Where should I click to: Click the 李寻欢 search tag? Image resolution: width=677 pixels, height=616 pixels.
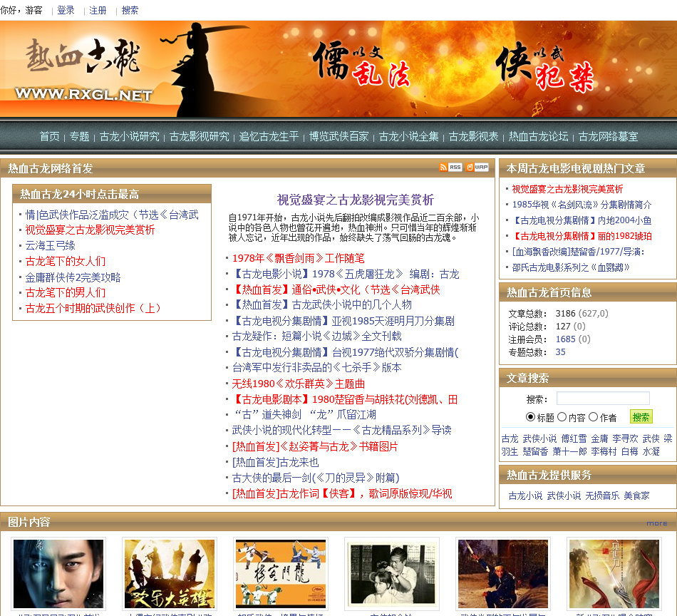tap(625, 438)
